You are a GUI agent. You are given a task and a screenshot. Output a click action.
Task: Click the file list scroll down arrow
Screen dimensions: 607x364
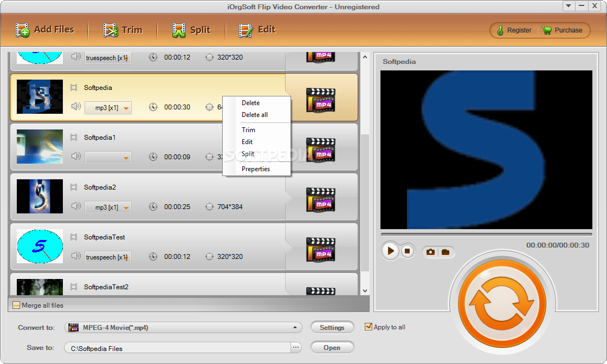(365, 291)
